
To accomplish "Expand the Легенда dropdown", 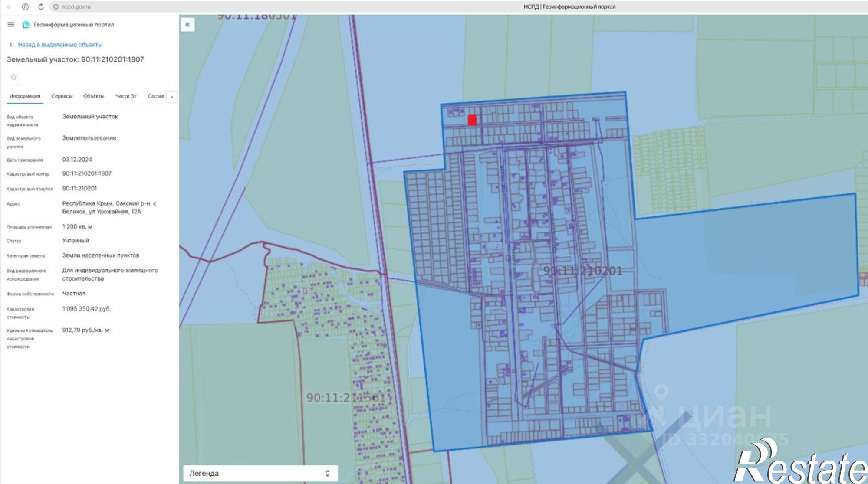I will [260, 473].
